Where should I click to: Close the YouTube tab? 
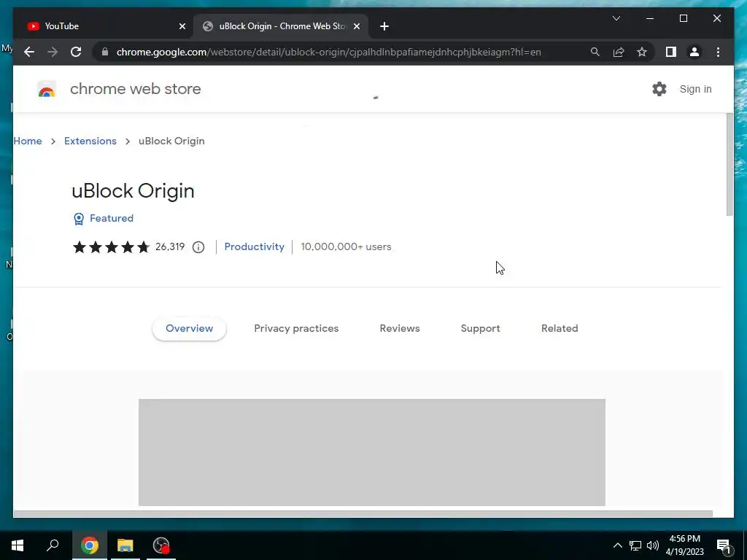[182, 26]
